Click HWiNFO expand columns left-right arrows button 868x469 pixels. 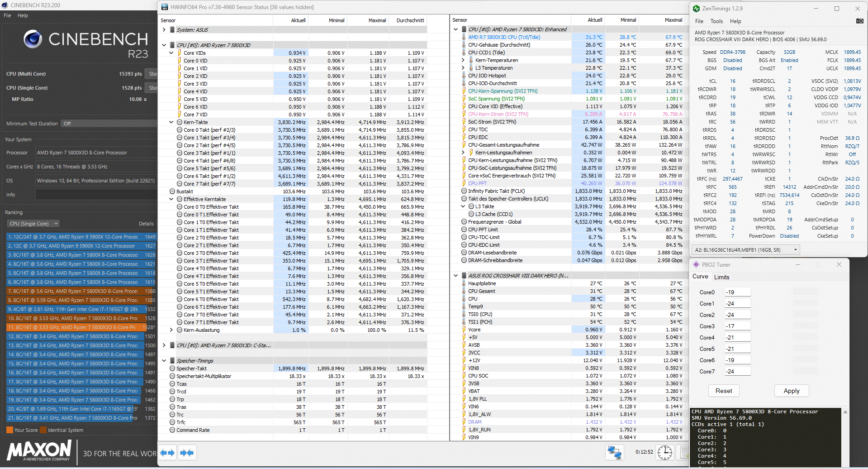click(167, 453)
